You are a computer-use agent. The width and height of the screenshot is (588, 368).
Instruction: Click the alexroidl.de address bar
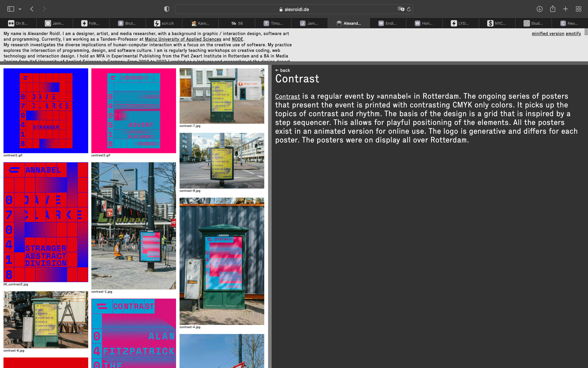pos(294,9)
